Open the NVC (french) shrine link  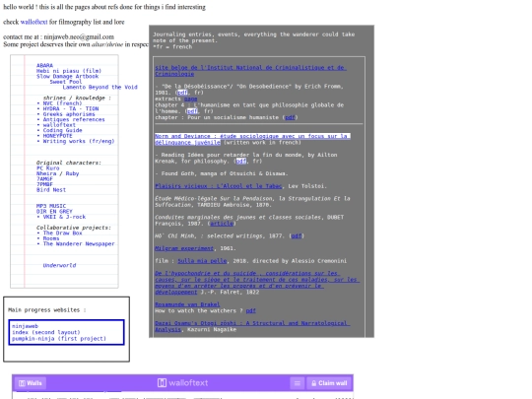click(62, 103)
